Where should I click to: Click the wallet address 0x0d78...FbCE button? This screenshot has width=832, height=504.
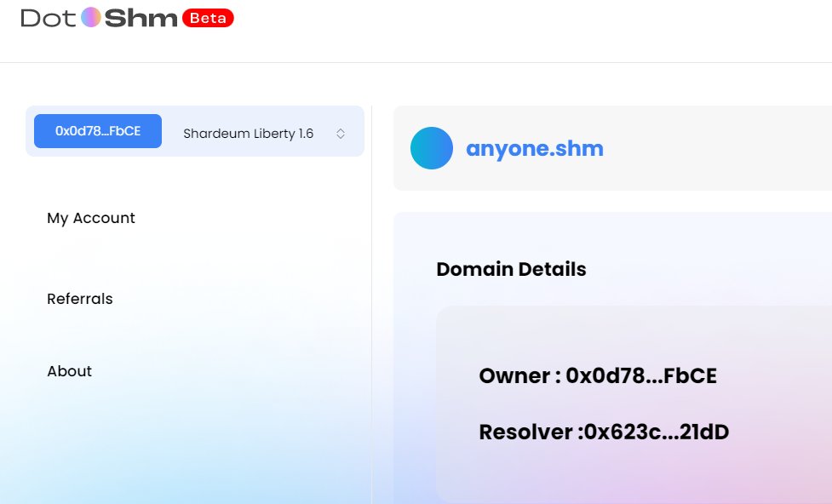tap(98, 131)
